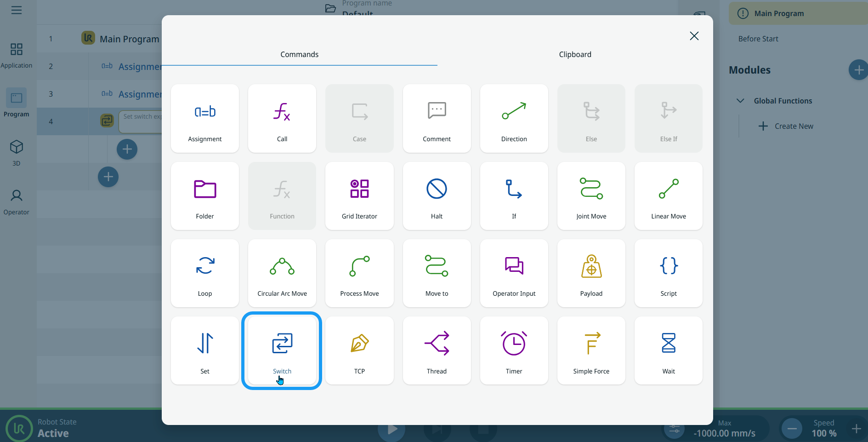Image resolution: width=868 pixels, height=442 pixels.
Task: Add an Assignment command
Action: 205,118
